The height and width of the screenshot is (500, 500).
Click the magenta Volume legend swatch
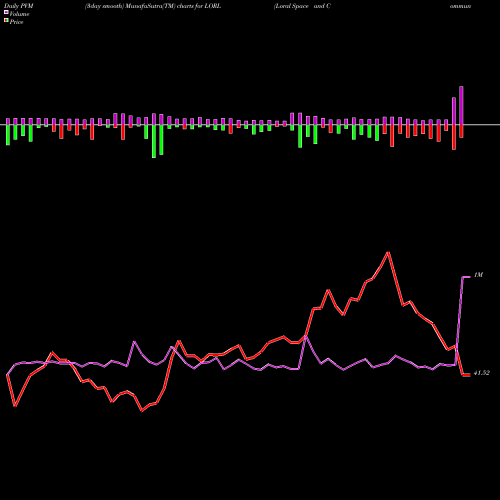click(x=6, y=13)
